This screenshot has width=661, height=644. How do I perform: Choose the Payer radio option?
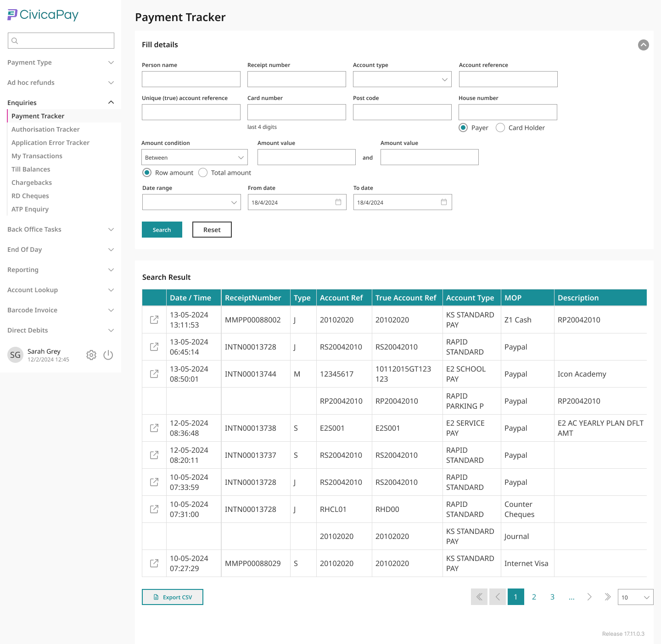pos(463,128)
